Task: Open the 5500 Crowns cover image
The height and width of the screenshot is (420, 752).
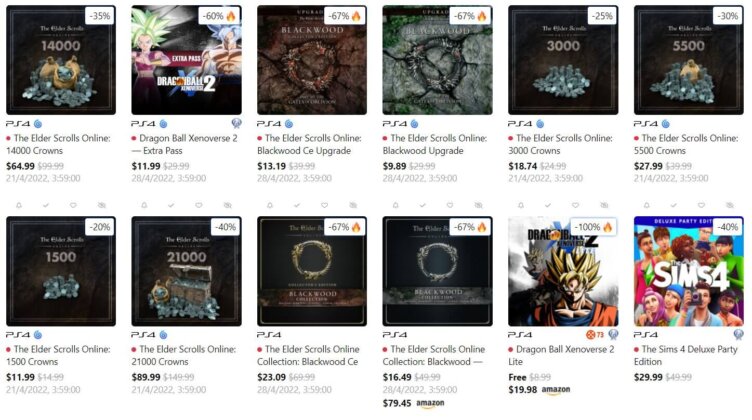Action: coord(689,60)
